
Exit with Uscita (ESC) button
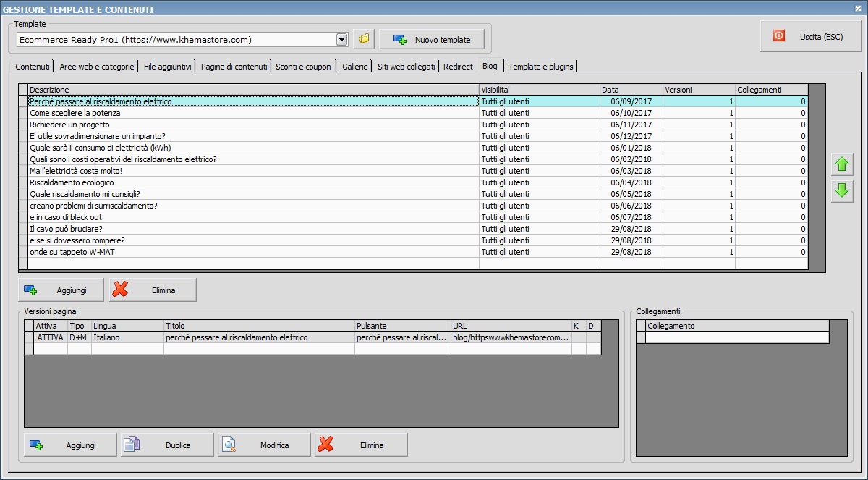810,36
